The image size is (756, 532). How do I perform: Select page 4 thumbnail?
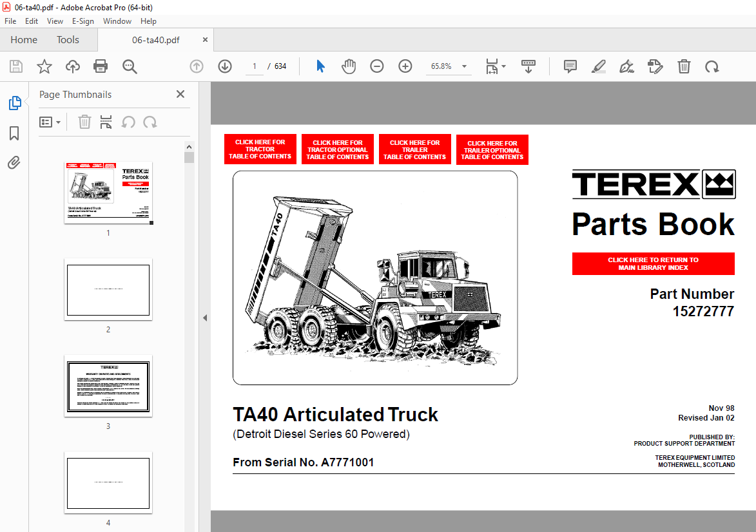108,482
